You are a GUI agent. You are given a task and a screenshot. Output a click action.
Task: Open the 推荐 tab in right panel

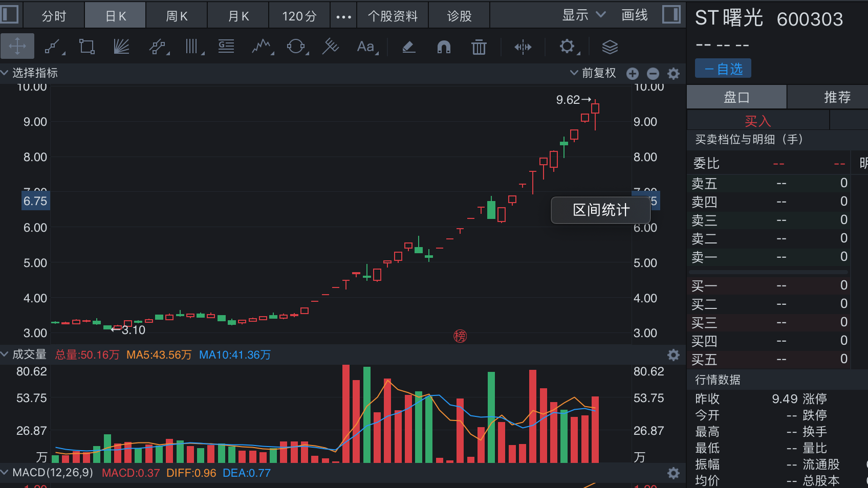coord(837,97)
